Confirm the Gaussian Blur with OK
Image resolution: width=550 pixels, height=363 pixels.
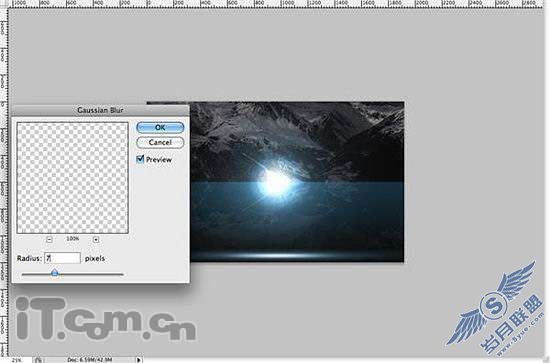(x=160, y=127)
